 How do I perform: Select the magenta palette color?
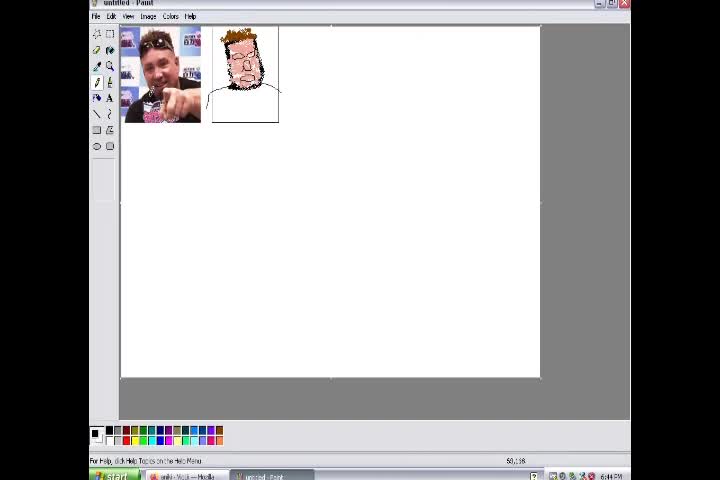[169, 441]
